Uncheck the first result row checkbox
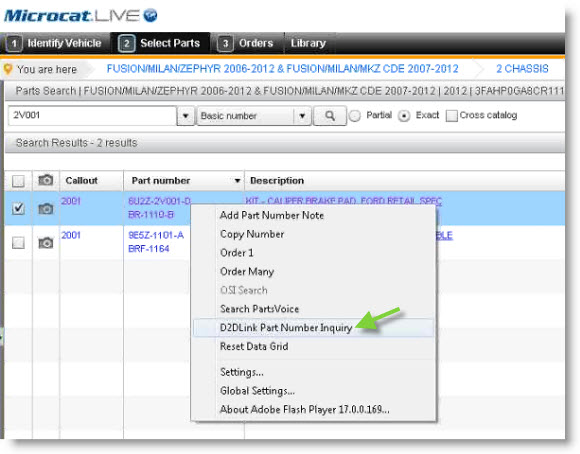The height and width of the screenshot is (454, 580). coord(18,209)
